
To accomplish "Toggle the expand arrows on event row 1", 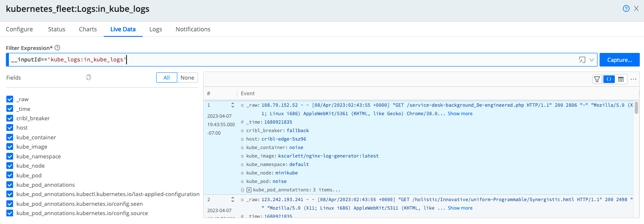I will pyautogui.click(x=232, y=105).
